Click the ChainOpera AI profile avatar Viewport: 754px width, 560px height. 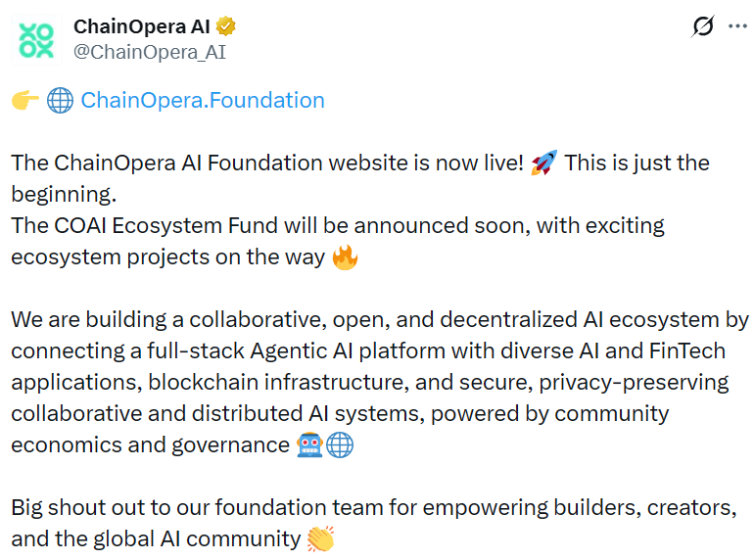point(37,39)
